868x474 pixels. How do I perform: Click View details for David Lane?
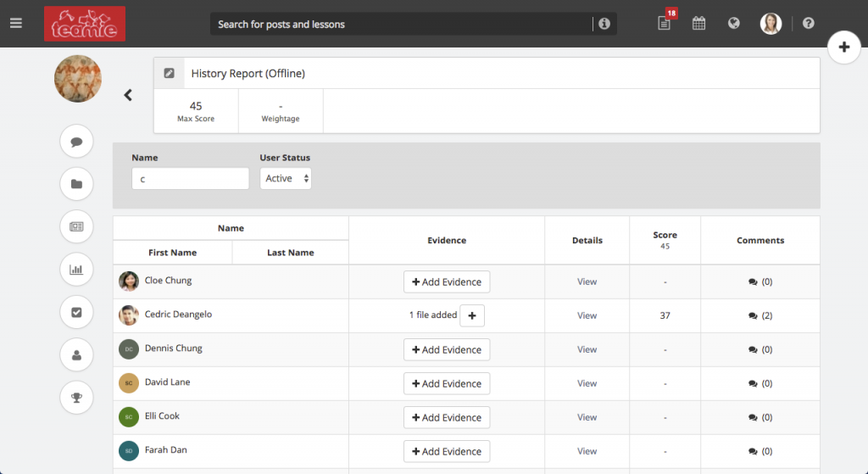(587, 383)
